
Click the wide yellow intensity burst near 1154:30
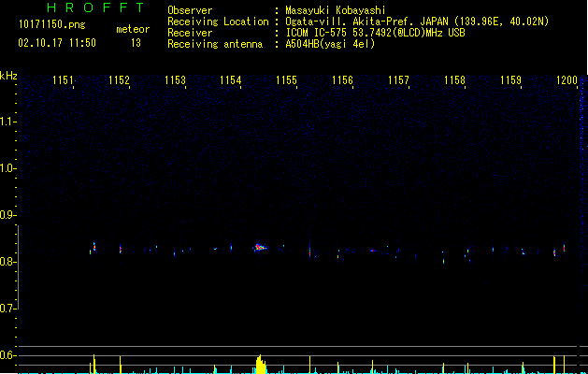click(x=261, y=365)
